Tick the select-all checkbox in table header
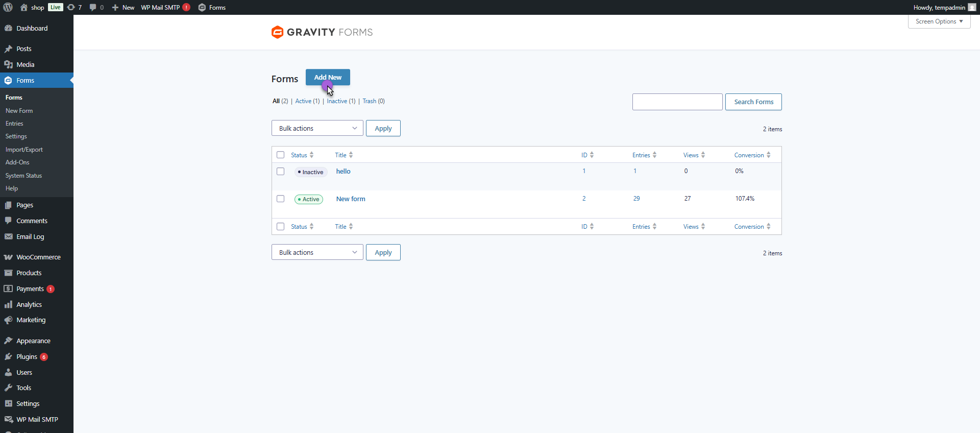This screenshot has width=980, height=433. (x=281, y=155)
